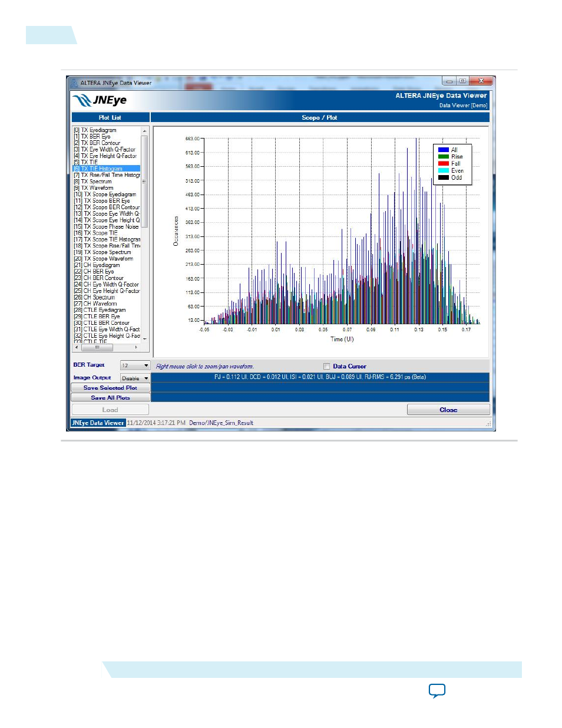562x728 pixels.
Task: Select the highlighted '[6] TX TIE Histogram' plot
Action: pyautogui.click(x=107, y=169)
